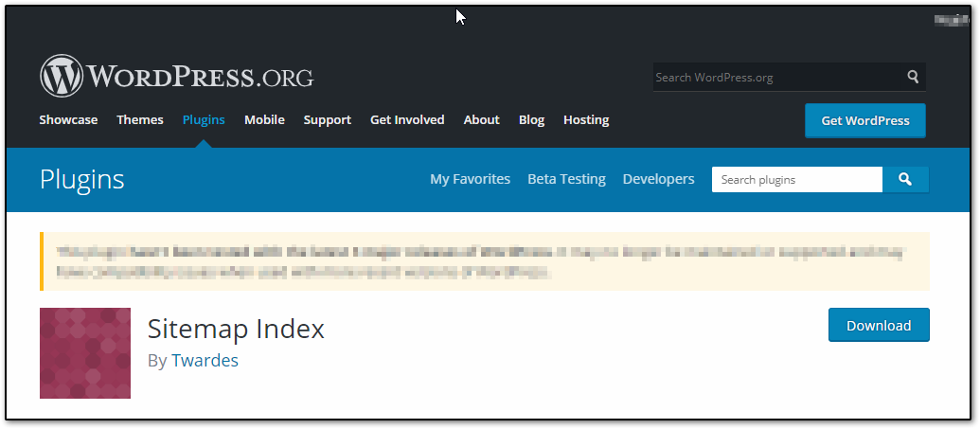Click the WordPress.org logo
This screenshot has width=980, height=429.
click(176, 76)
